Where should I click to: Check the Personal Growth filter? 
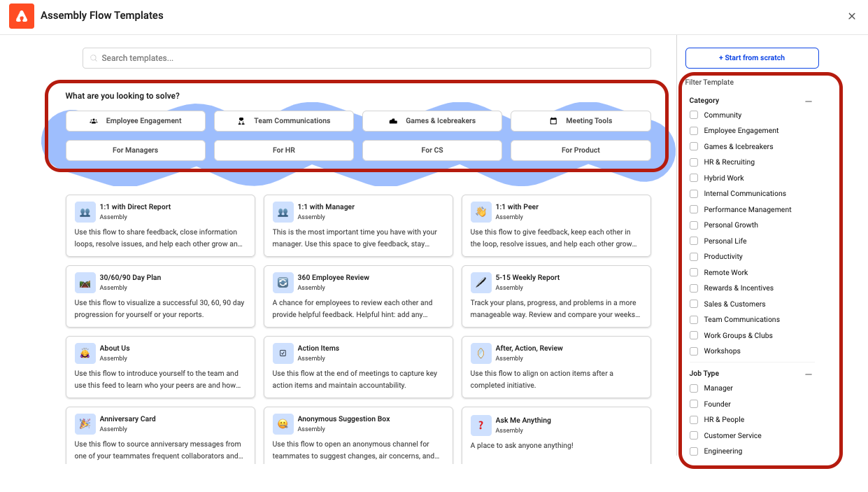tap(694, 225)
